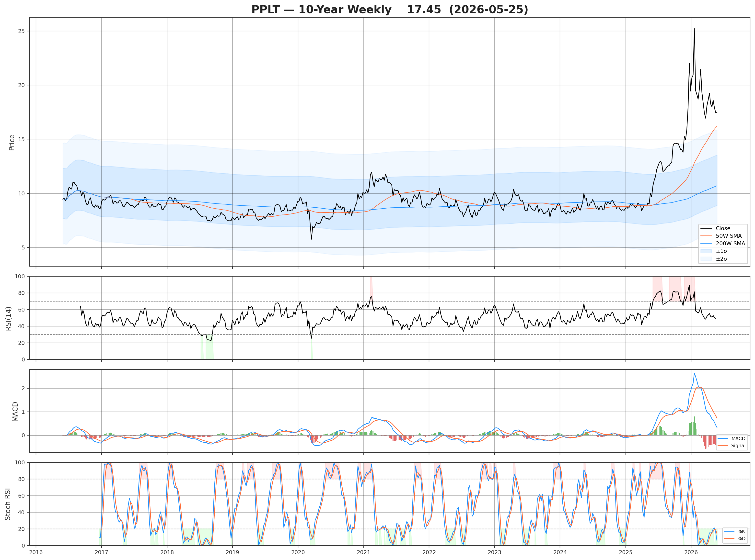Image resolution: width=755 pixels, height=560 pixels.
Task: Select the 'MACD' y-axis label
Action: coord(15,412)
